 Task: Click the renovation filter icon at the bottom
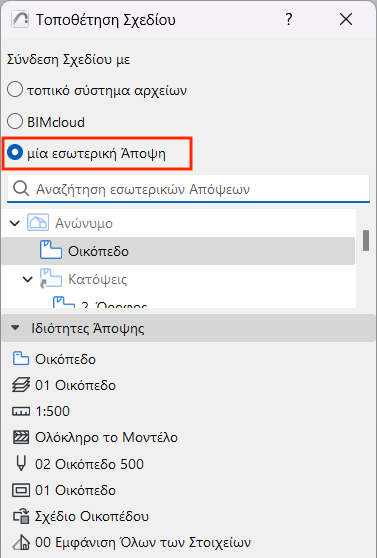tap(21, 542)
